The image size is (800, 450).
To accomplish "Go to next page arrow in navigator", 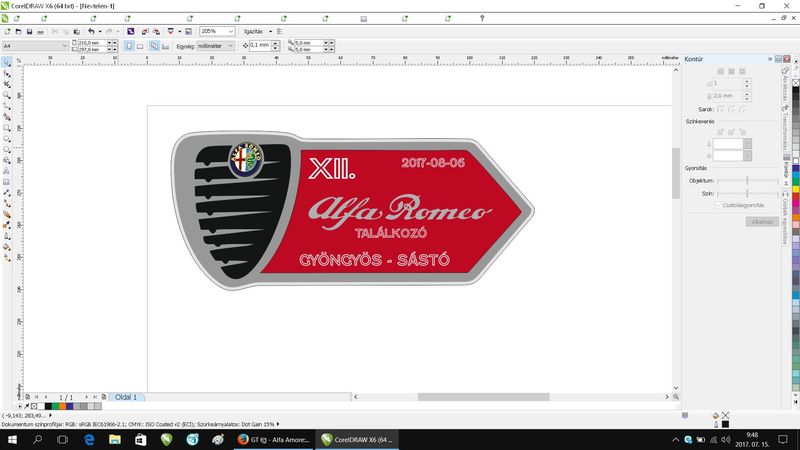I will [86, 397].
